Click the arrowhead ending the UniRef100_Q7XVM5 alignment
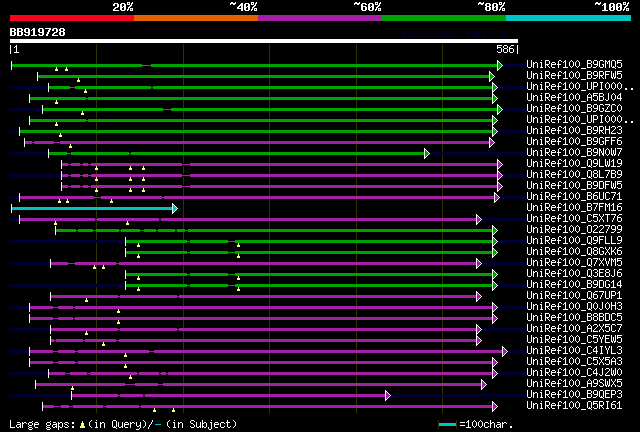The height and width of the screenshot is (432, 640). tap(479, 263)
